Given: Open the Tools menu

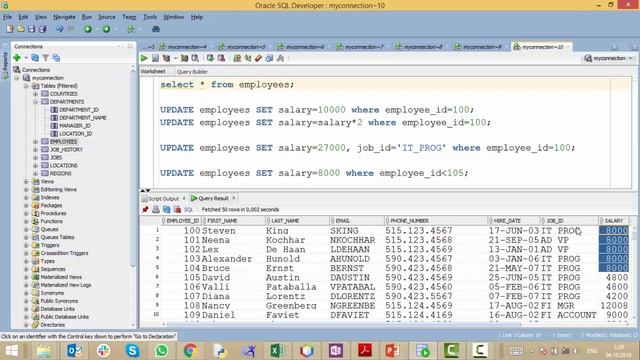Looking at the screenshot, I should (x=150, y=17).
